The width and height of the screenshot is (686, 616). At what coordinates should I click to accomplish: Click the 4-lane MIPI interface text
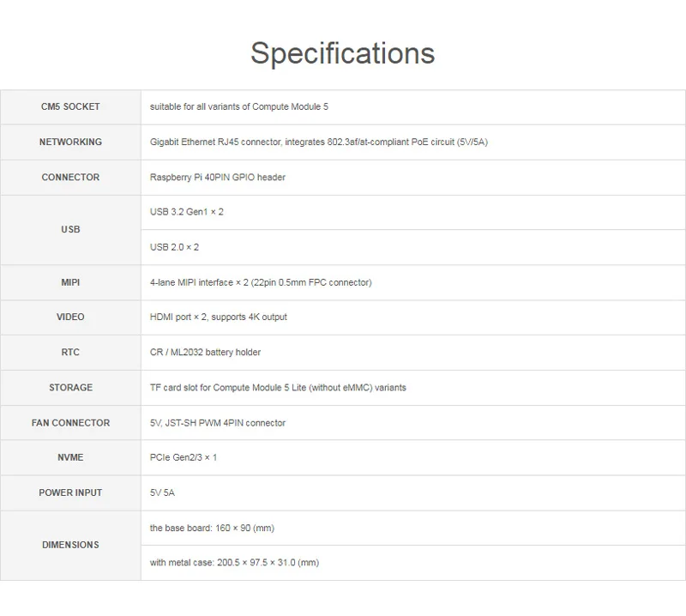(x=261, y=282)
